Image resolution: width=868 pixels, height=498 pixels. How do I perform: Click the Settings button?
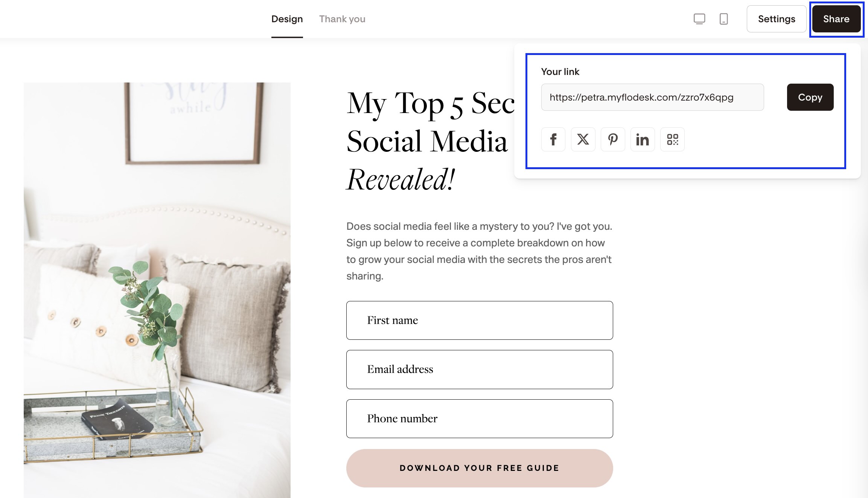click(x=776, y=19)
